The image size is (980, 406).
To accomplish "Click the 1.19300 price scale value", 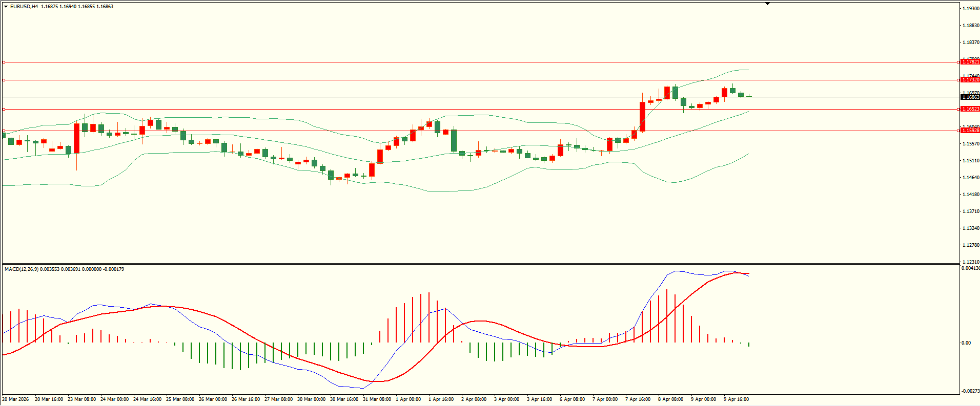I will 971,9.
